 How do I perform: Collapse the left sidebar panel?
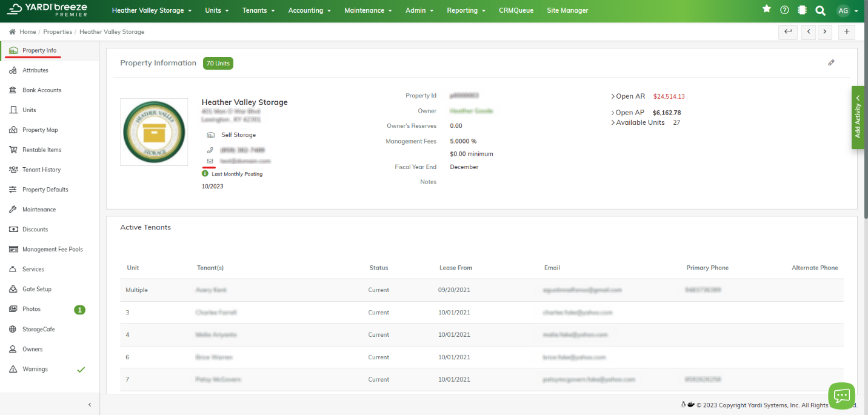coord(90,404)
